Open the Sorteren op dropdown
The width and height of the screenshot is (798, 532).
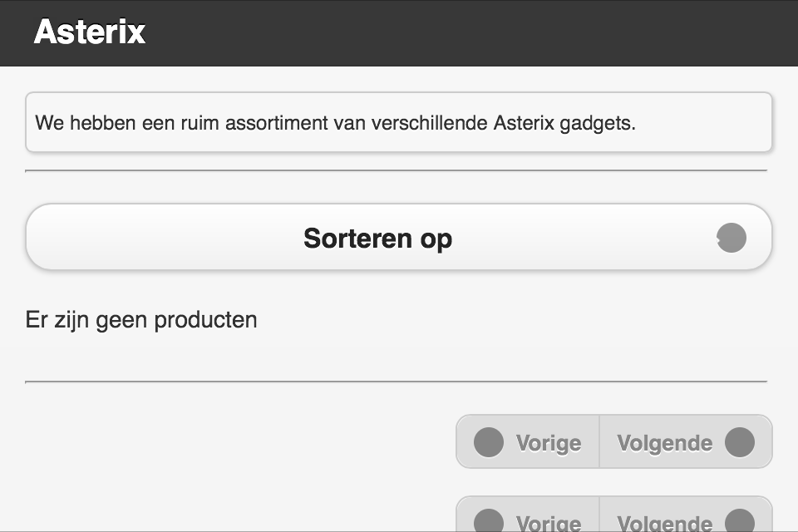point(399,238)
